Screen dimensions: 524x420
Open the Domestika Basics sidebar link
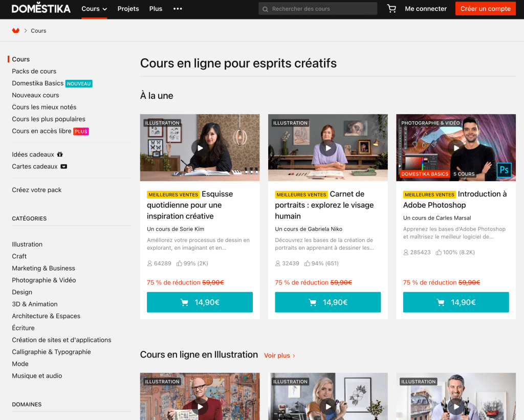pyautogui.click(x=38, y=83)
